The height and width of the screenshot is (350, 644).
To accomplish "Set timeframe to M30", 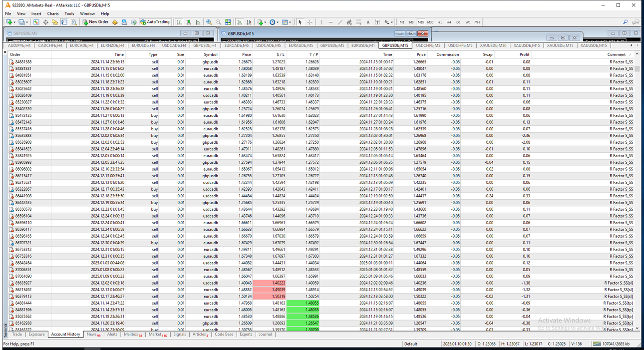I will tap(430, 22).
